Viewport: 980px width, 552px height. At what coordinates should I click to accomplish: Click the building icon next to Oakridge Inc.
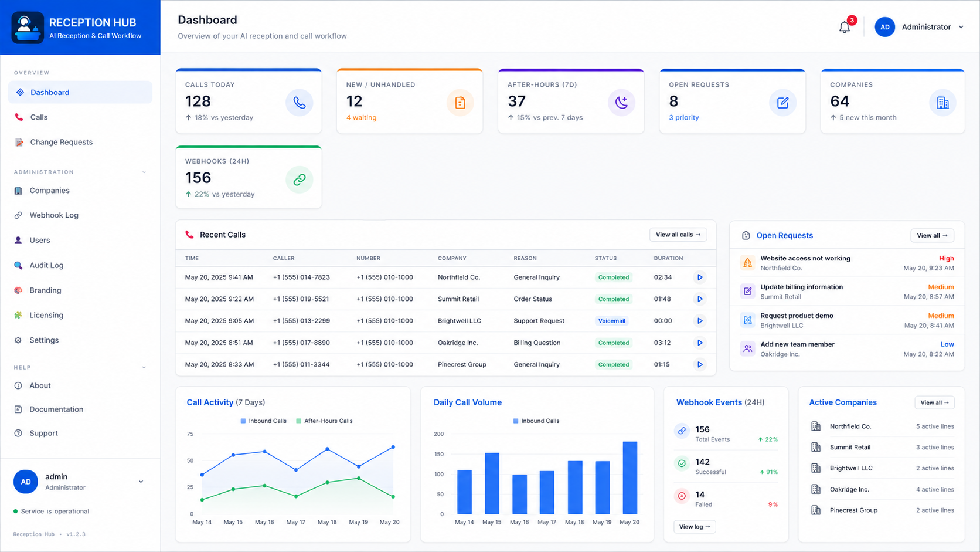(816, 489)
